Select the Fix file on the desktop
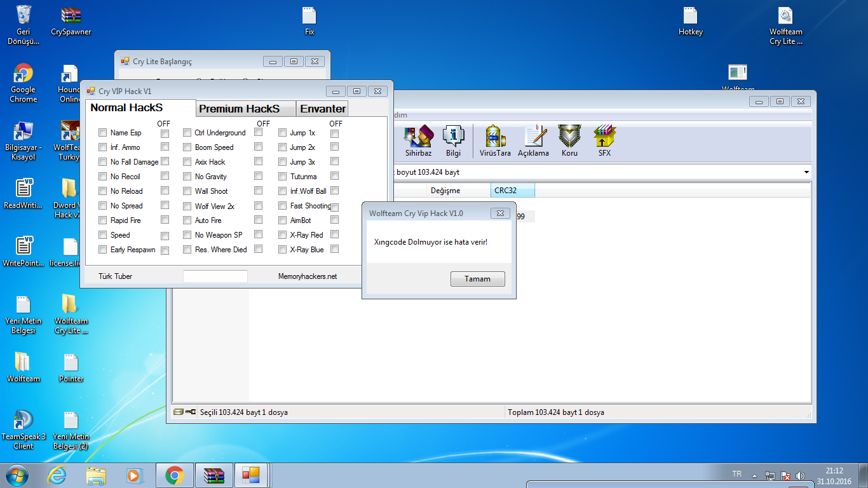Viewport: 868px width, 488px height. [309, 21]
